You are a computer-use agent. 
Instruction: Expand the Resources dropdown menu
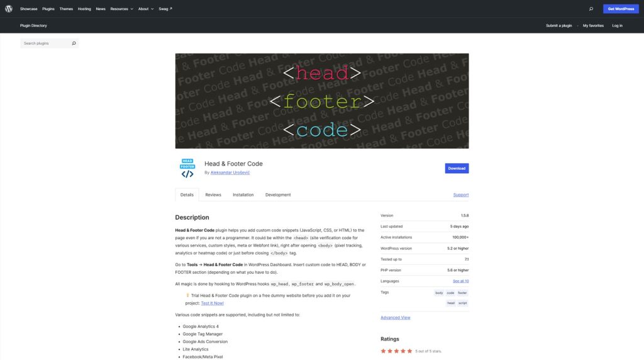(121, 9)
